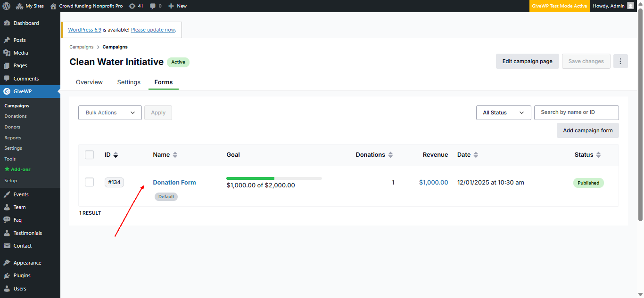644x298 pixels.
Task: Click the Admin user avatar
Action: point(630,6)
